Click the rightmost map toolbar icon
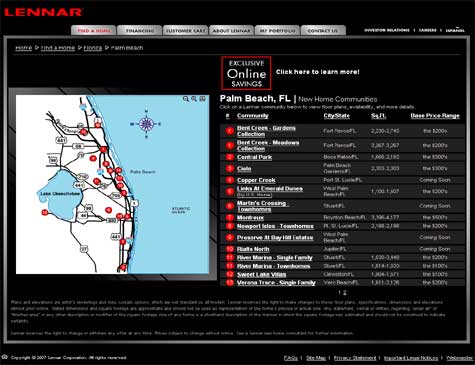This screenshot has height=365, width=475. [x=202, y=99]
